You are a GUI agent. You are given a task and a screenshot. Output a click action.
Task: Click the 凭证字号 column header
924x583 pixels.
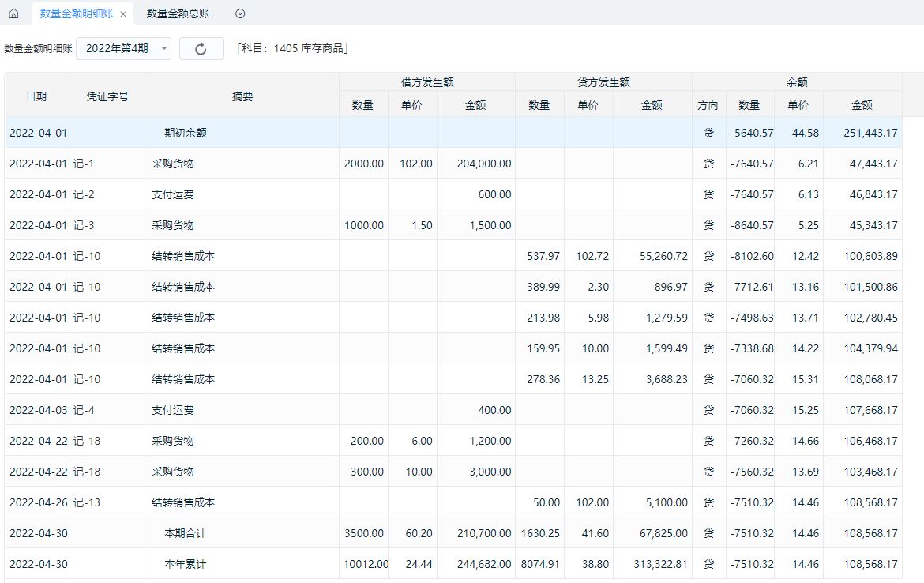[x=108, y=96]
